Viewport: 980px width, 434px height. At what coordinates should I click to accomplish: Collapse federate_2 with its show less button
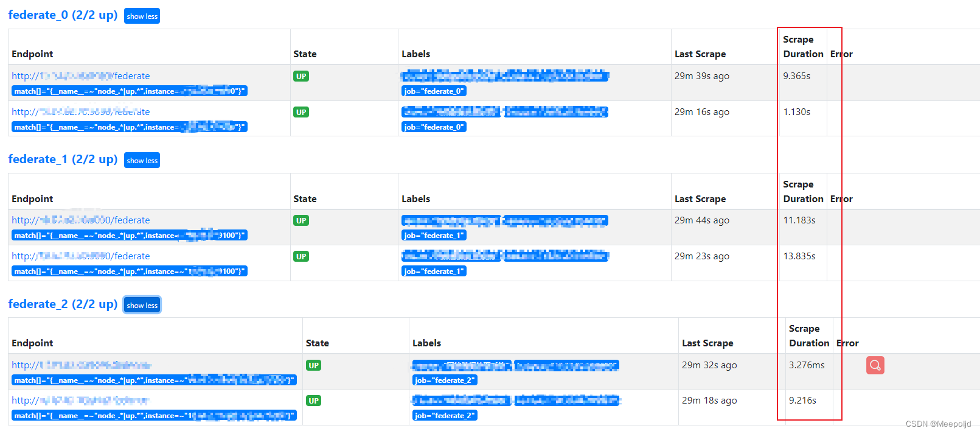[x=142, y=305]
